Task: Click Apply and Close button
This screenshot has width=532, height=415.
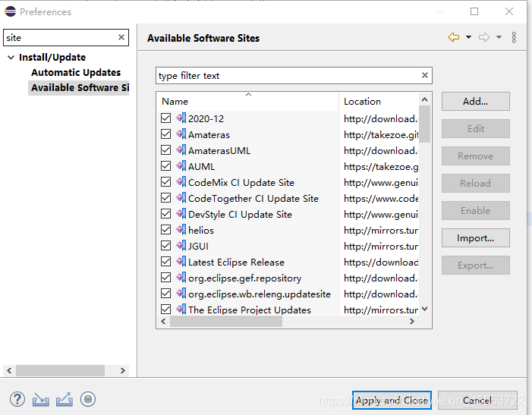Action: tap(392, 400)
